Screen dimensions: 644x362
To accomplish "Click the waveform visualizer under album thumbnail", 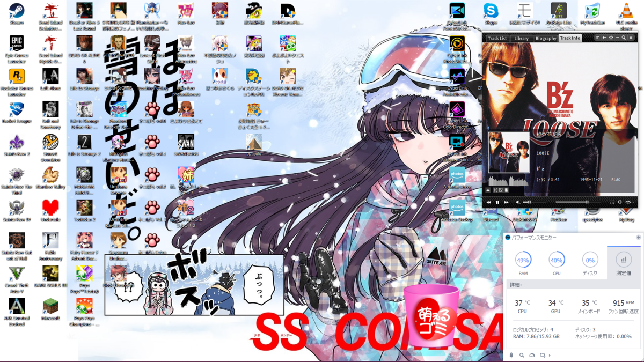I will tap(509, 180).
